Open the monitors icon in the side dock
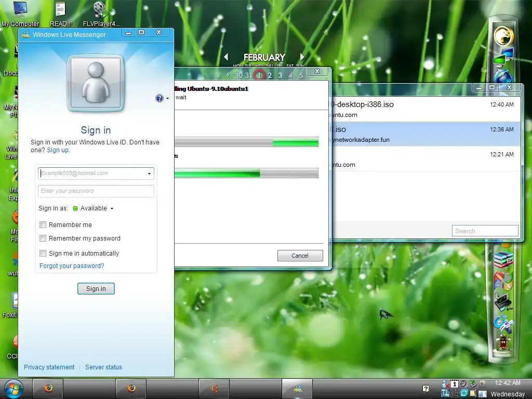Image resolution: width=532 pixels, height=399 pixels. 504,56
